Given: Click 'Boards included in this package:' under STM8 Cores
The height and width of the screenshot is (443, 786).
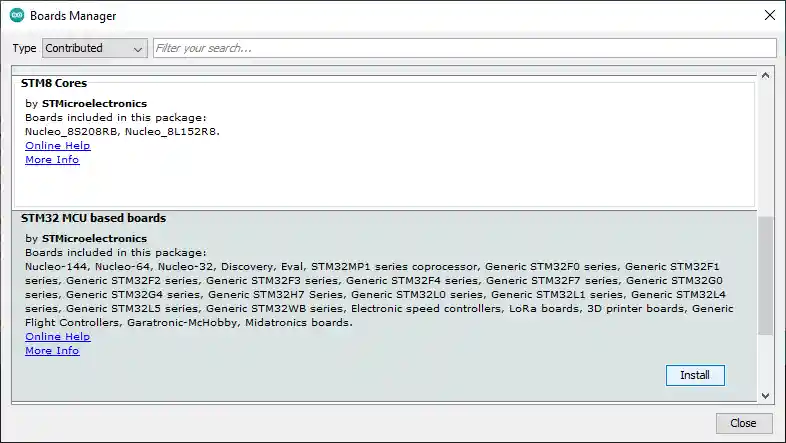Looking at the screenshot, I should tap(116, 118).
